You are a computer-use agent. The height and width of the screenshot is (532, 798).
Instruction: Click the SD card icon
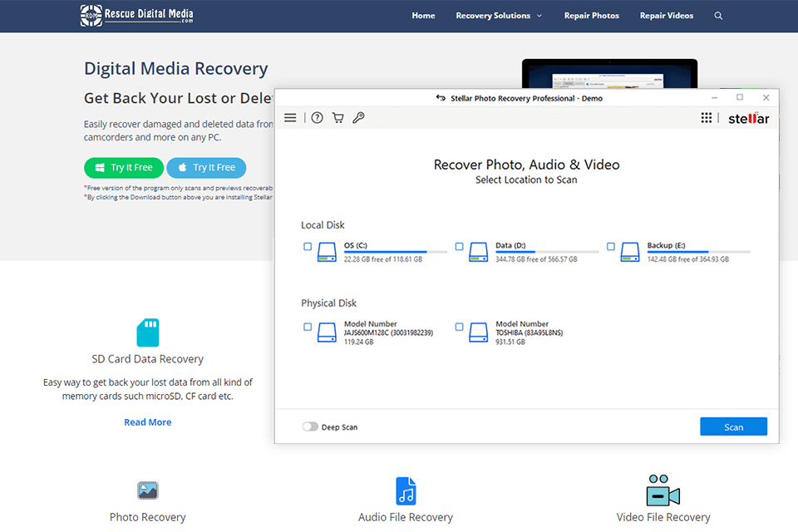pos(148,332)
